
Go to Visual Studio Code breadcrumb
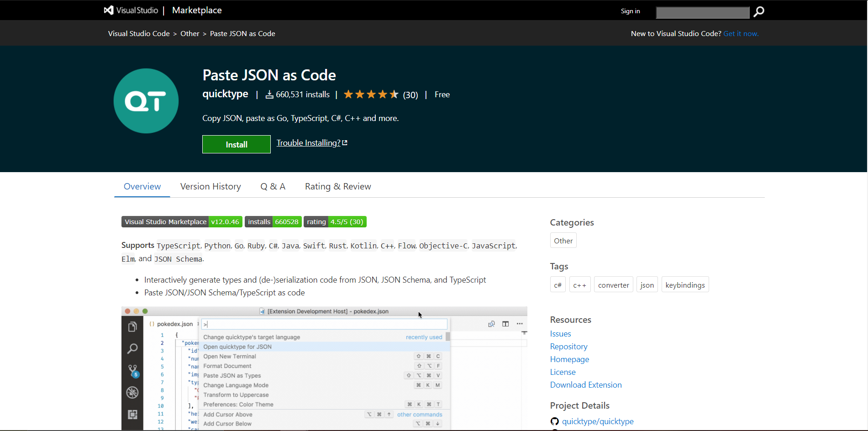click(x=139, y=33)
